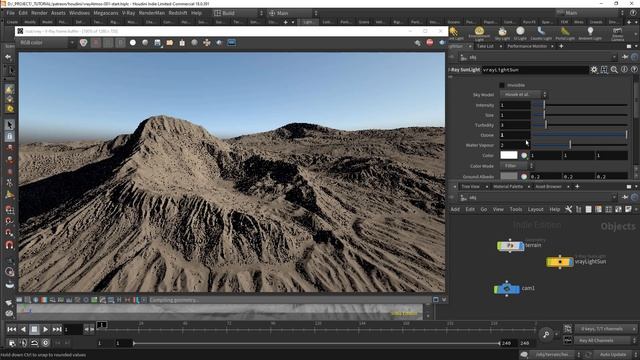640x360 pixels.
Task: Click the save image icon in frame buffer
Action: [x=158, y=42]
